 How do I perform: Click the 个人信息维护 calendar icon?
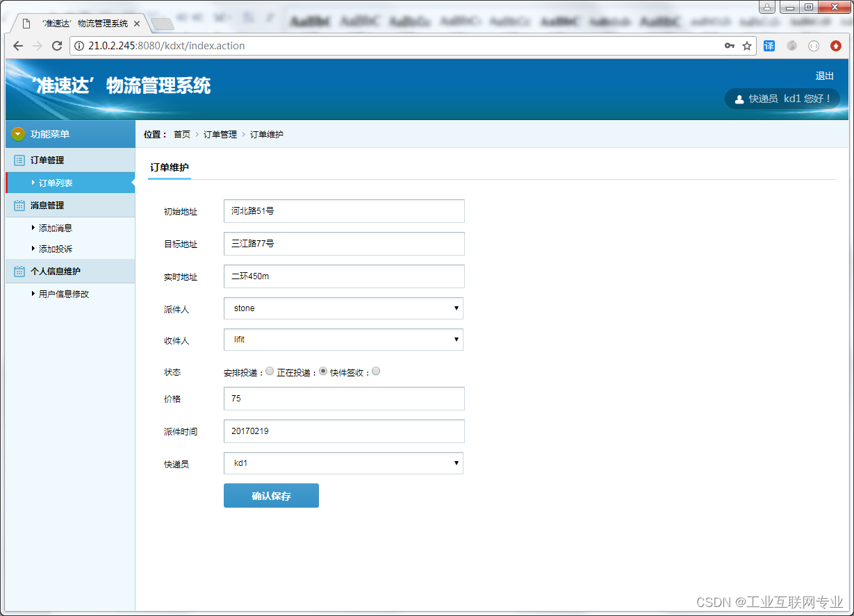click(x=19, y=272)
